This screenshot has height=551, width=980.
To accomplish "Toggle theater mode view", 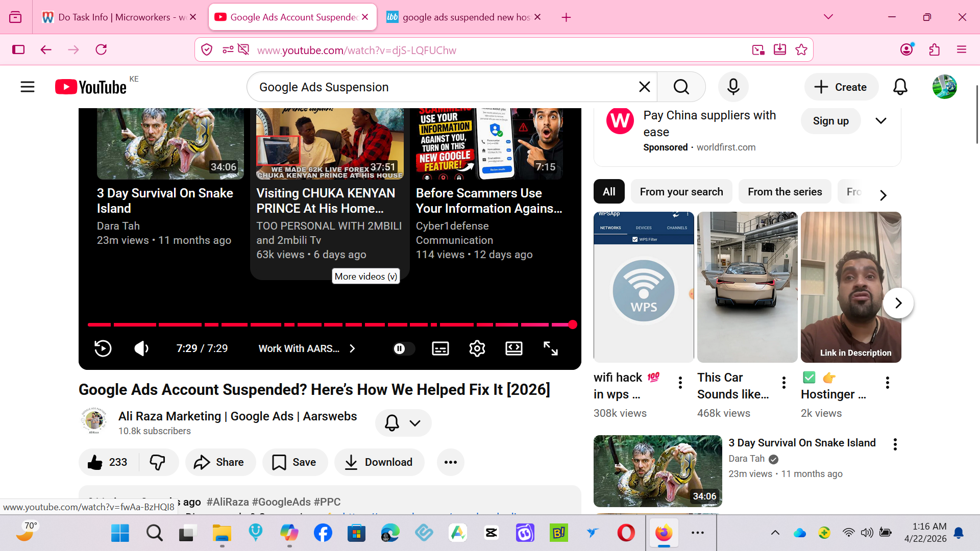I will pos(513,348).
